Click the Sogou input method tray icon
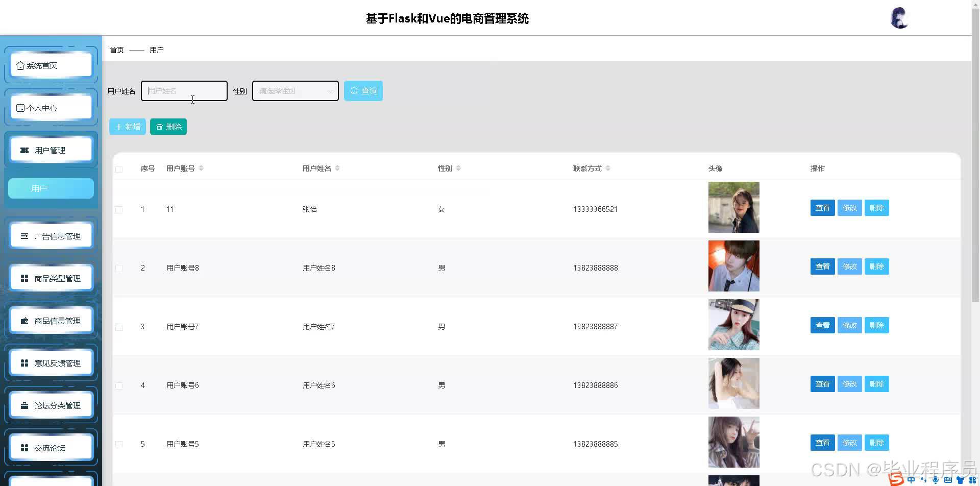 coord(896,479)
